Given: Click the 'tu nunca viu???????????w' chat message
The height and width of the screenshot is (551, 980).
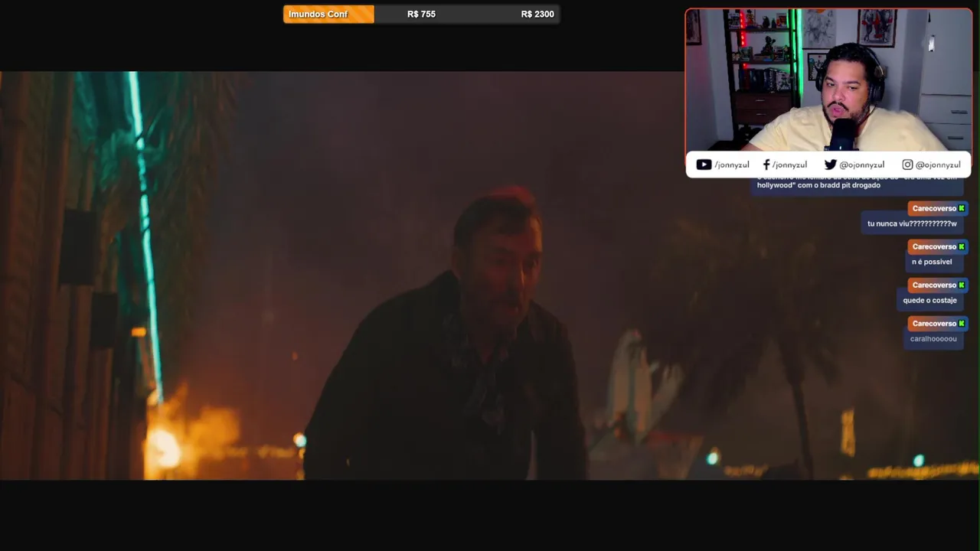Looking at the screenshot, I should click(x=912, y=223).
